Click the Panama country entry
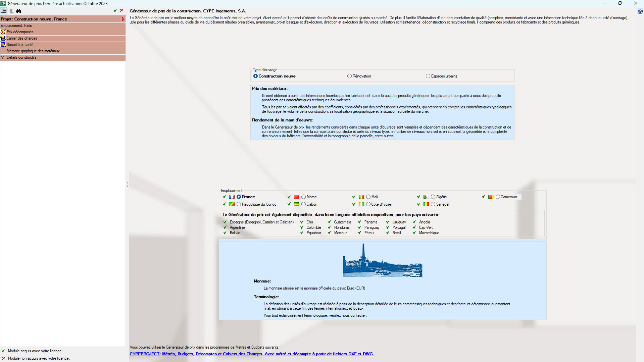 tap(371, 222)
